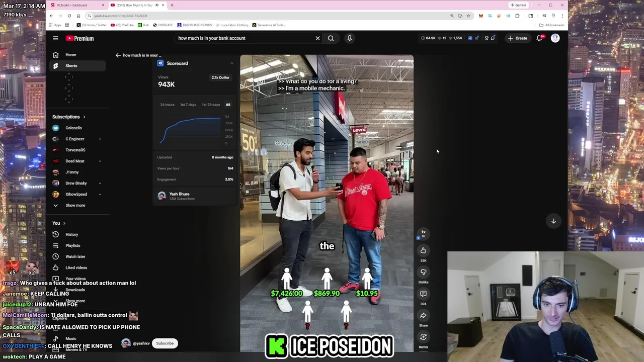Viewport: 644px width, 362px height.
Task: Bookmark this page star icon
Action: click(x=468, y=16)
